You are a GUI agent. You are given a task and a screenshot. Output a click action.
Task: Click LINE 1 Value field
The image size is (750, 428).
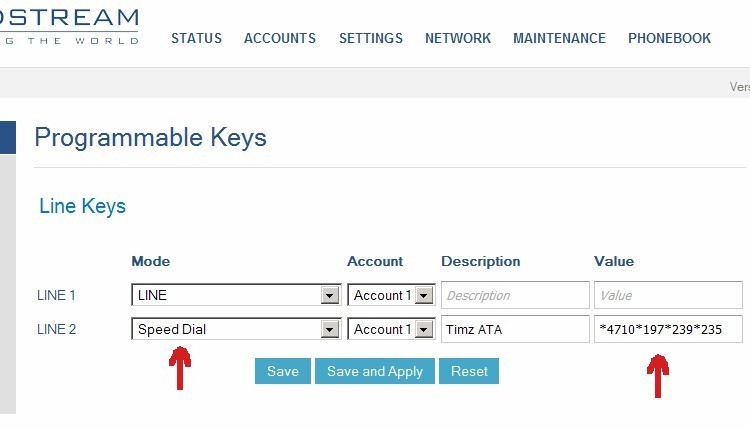tap(667, 296)
